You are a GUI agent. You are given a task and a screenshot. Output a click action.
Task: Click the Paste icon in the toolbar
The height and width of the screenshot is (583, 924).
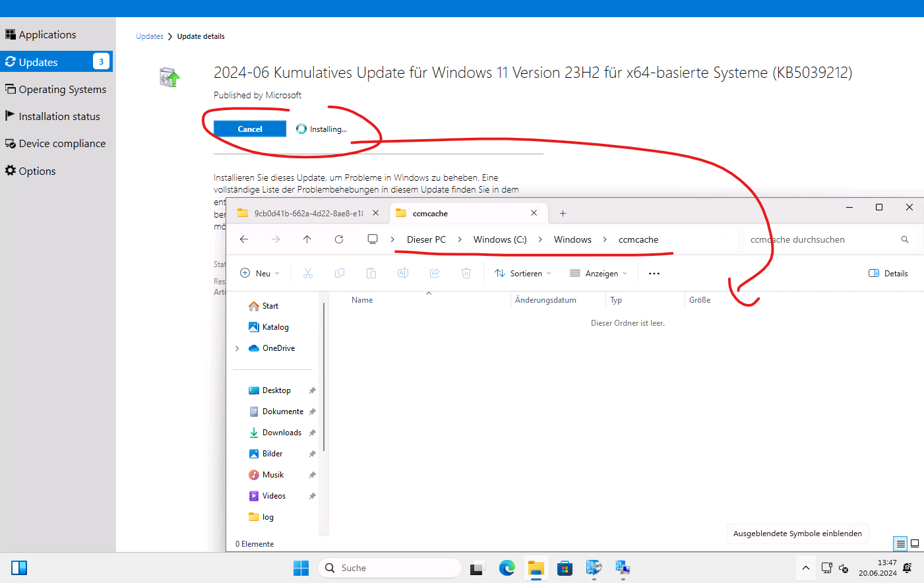371,272
